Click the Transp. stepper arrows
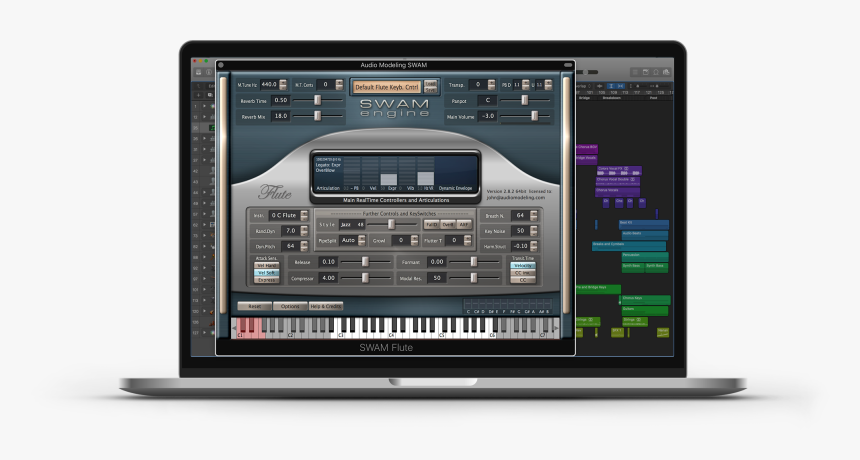The width and height of the screenshot is (860, 460). 491,84
